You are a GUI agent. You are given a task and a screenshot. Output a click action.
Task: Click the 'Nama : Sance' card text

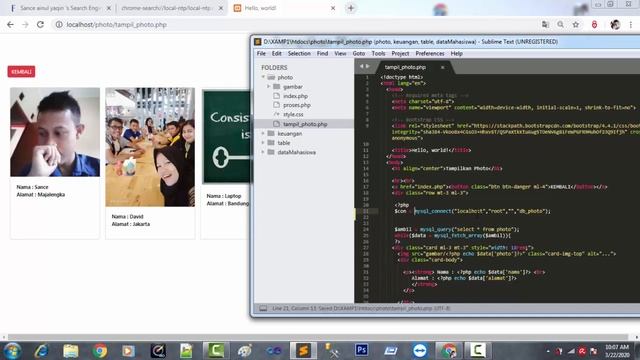coord(32,187)
